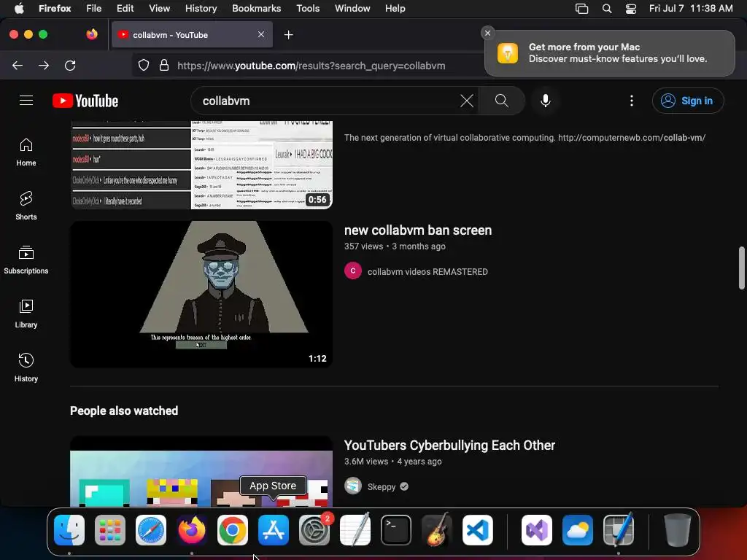Viewport: 747px width, 560px height.
Task: Go back with the browser back arrow
Action: pyautogui.click(x=18, y=65)
